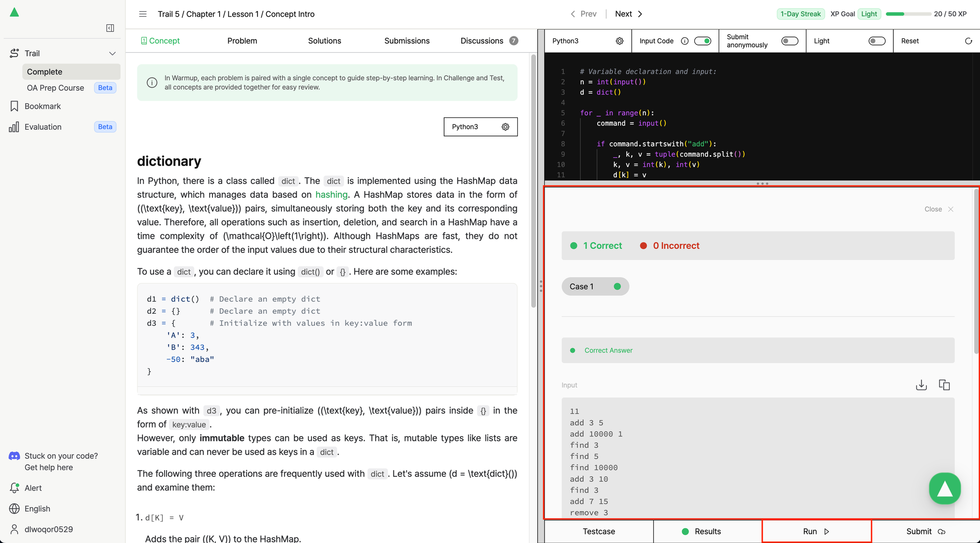Open the English language selector
Screen dimensions: 980x543
(x=37, y=509)
